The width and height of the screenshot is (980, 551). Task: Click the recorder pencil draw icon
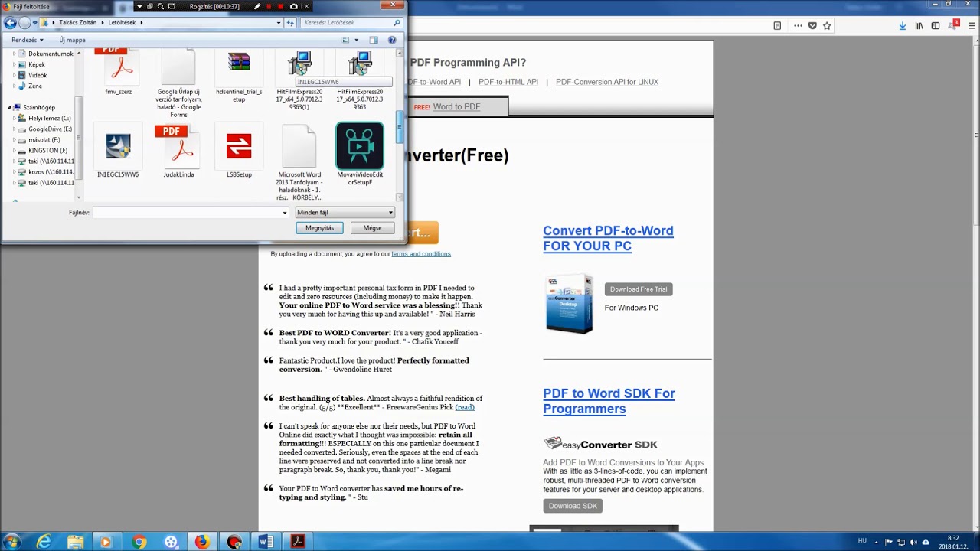[x=257, y=6]
